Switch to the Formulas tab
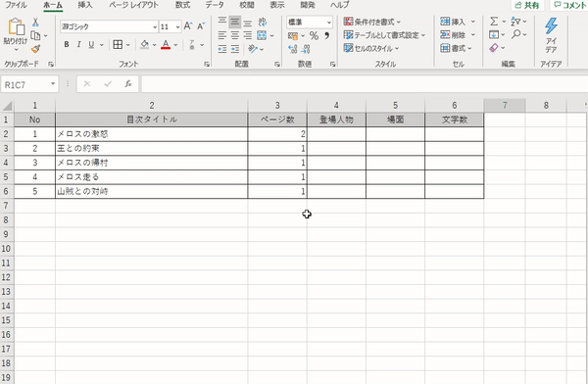The height and width of the screenshot is (384, 588). (x=183, y=5)
